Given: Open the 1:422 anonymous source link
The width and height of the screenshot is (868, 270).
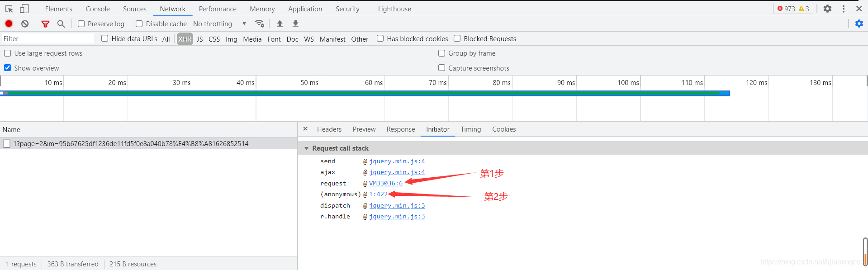Looking at the screenshot, I should (378, 194).
